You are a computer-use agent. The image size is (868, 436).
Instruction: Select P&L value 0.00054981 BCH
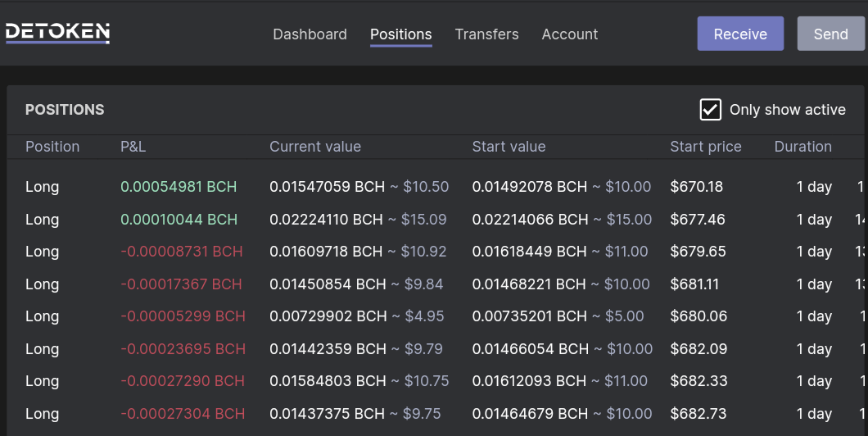tap(179, 187)
